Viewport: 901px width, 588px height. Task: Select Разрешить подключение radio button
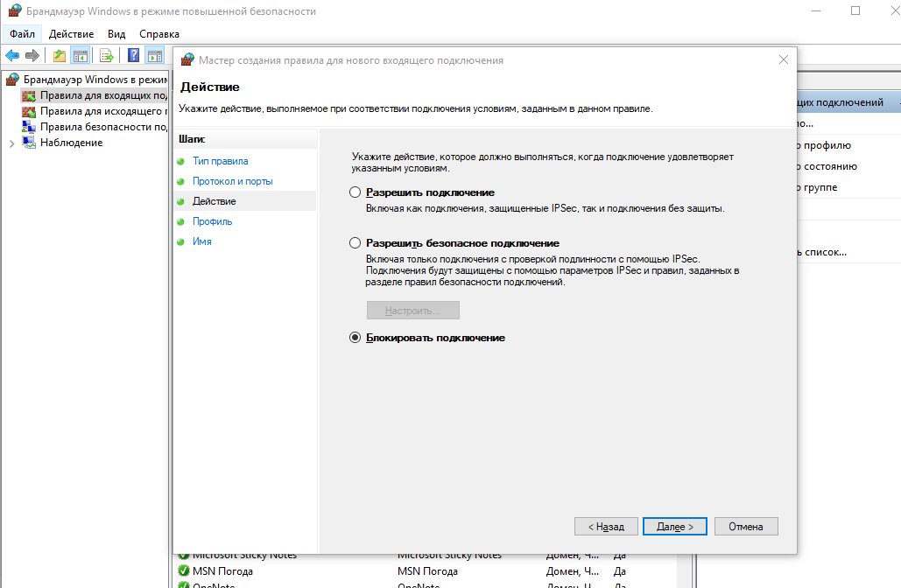(x=355, y=192)
